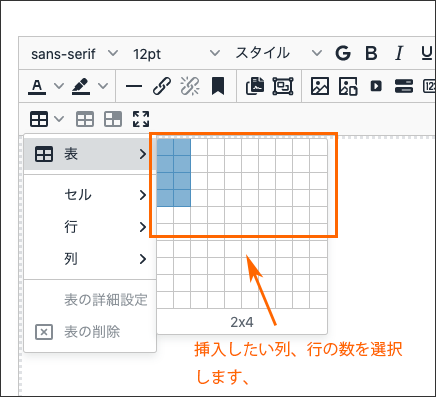Click the insert media play icon

[x=376, y=86]
